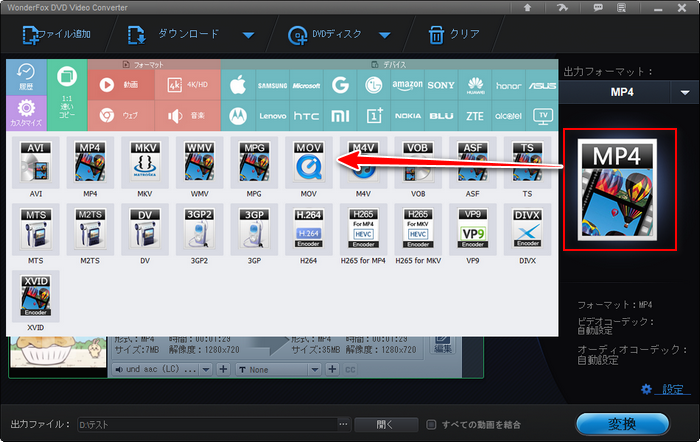Select the VP9 encoder format
The height and width of the screenshot is (442, 700).
(x=470, y=233)
